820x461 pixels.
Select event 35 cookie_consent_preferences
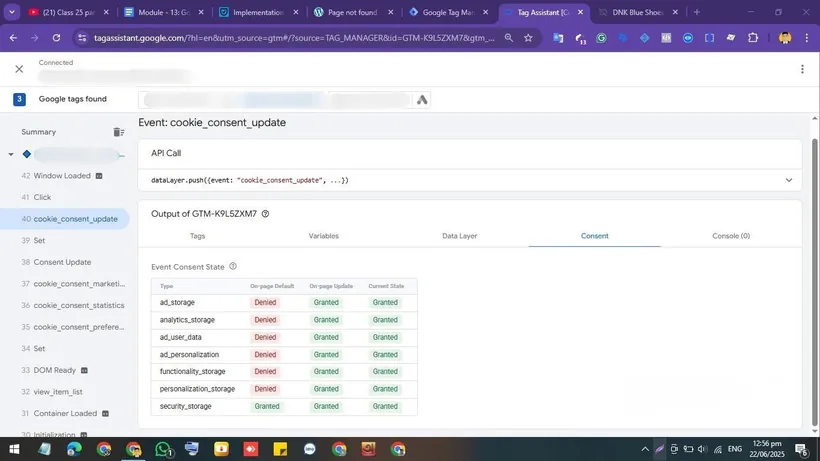click(x=73, y=327)
